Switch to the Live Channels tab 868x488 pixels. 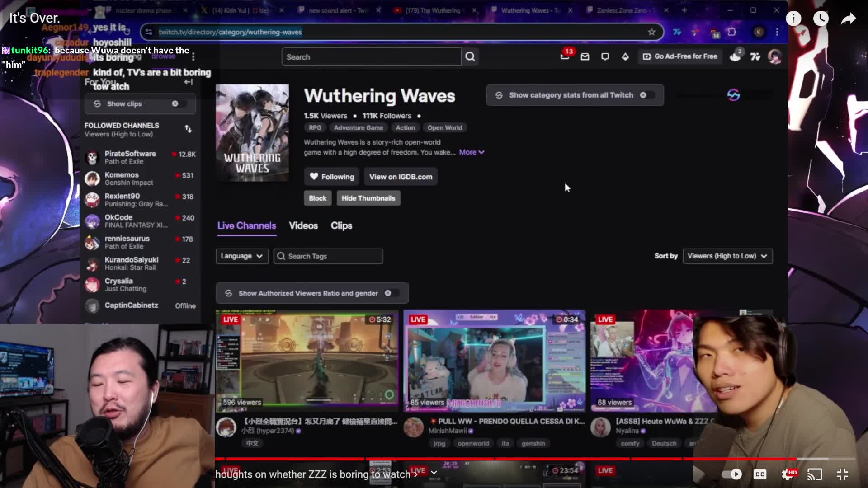point(246,225)
